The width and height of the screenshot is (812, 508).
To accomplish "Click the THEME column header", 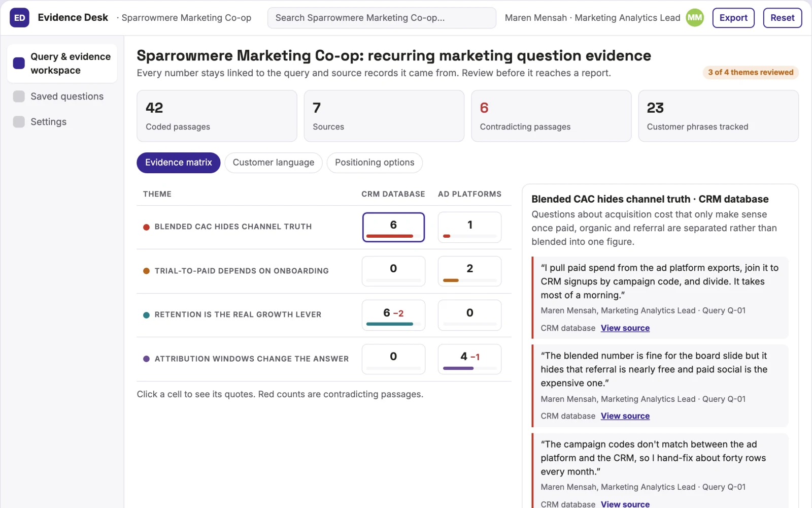I will 157,194.
